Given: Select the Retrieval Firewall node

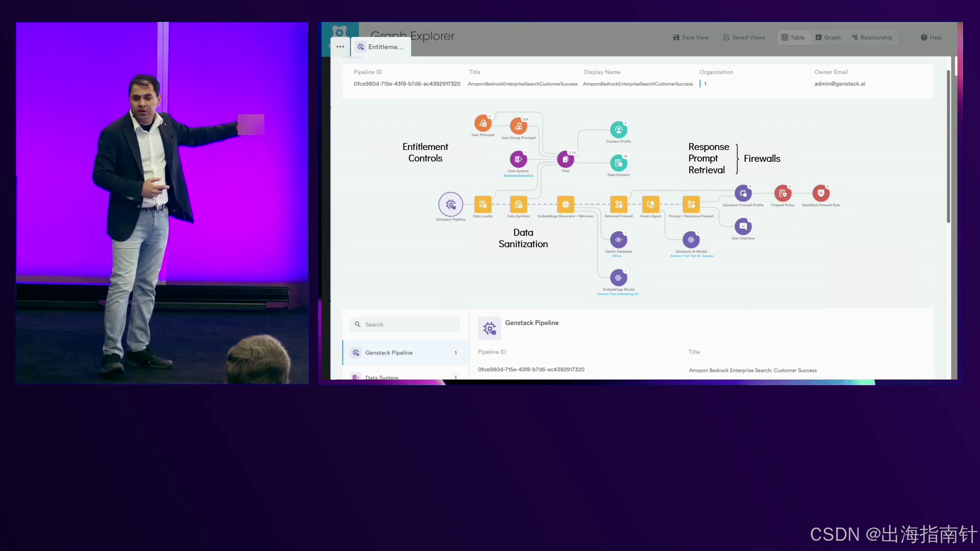Looking at the screenshot, I should point(618,205).
